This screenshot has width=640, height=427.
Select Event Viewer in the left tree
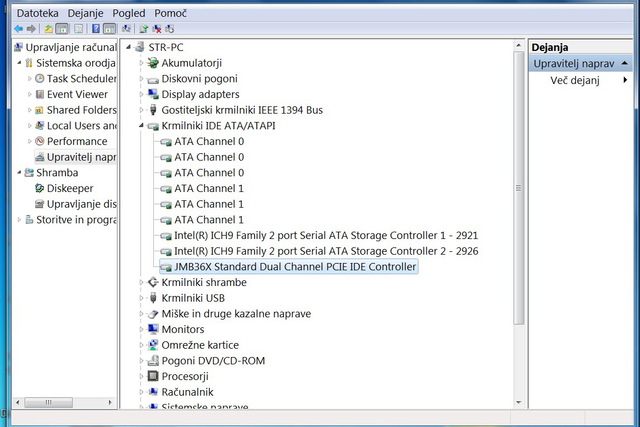coord(75,94)
